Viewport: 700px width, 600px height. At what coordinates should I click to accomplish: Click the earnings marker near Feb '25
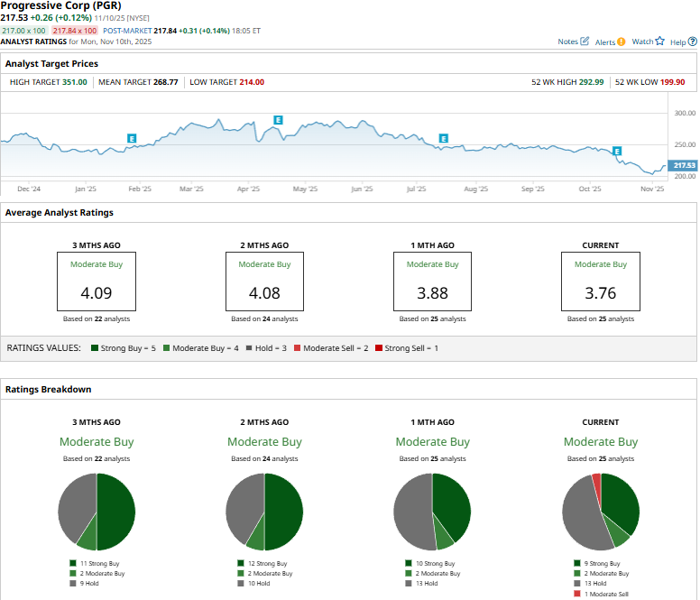point(132,138)
